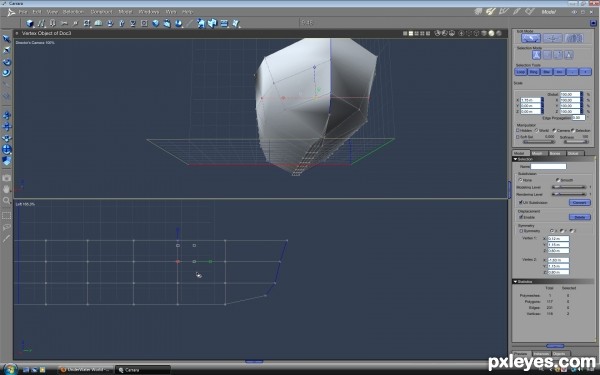The width and height of the screenshot is (600, 375).
Task: Click the third Edit Mode icon button
Action: [x=574, y=38]
